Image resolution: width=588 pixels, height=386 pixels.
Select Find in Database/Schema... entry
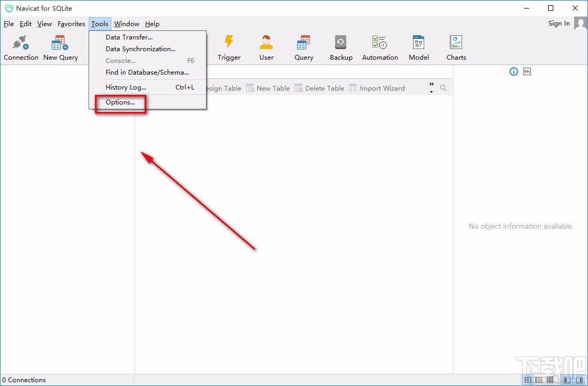[148, 73]
